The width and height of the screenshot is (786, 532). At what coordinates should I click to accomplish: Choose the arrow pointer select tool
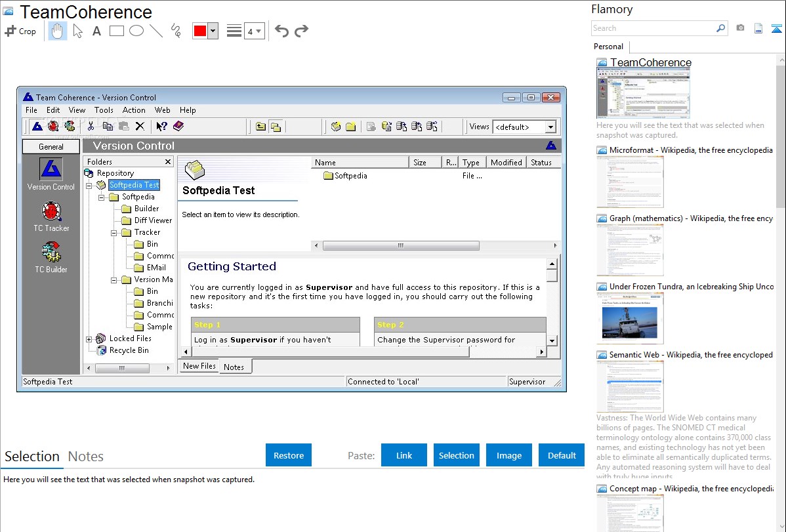point(77,31)
